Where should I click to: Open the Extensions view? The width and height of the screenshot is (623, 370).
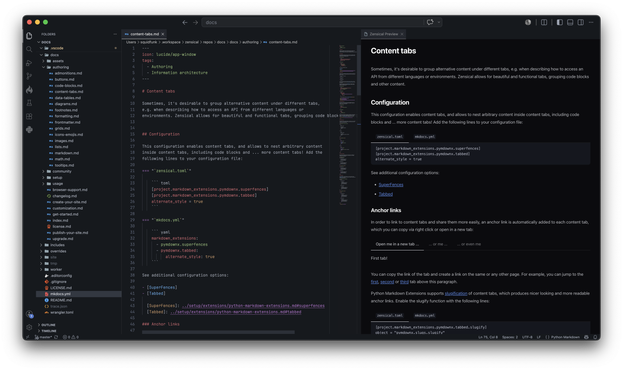[29, 116]
